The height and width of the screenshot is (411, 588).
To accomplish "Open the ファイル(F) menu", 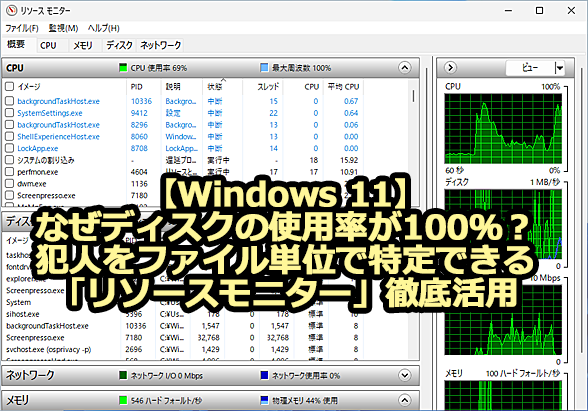I will click(x=22, y=28).
